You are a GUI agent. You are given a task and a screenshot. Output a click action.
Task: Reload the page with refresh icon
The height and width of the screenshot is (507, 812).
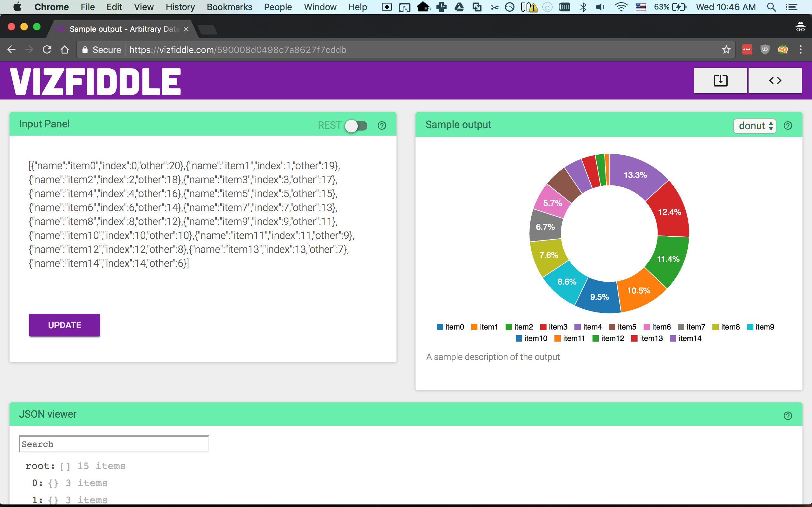click(x=47, y=50)
